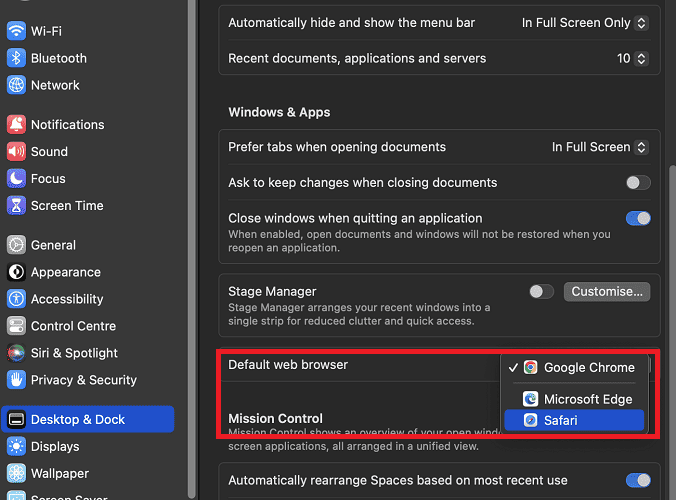Image resolution: width=676 pixels, height=500 pixels.
Task: Open Focus moon icon in sidebar
Action: [x=16, y=179]
